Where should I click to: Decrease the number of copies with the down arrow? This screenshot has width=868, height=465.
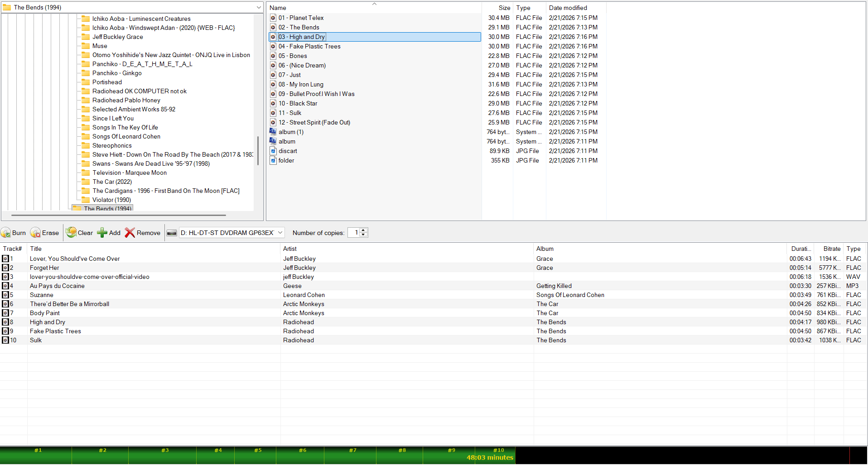click(363, 235)
